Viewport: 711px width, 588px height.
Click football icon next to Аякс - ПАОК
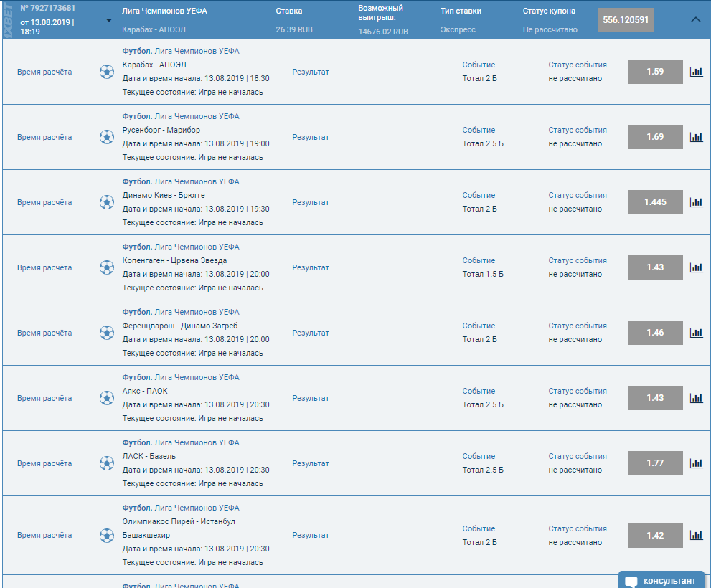coord(107,398)
